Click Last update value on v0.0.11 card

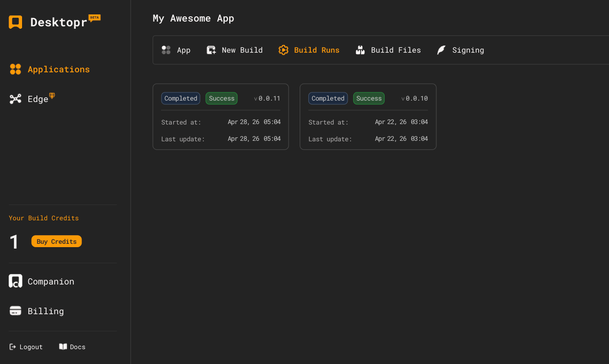tap(254, 139)
